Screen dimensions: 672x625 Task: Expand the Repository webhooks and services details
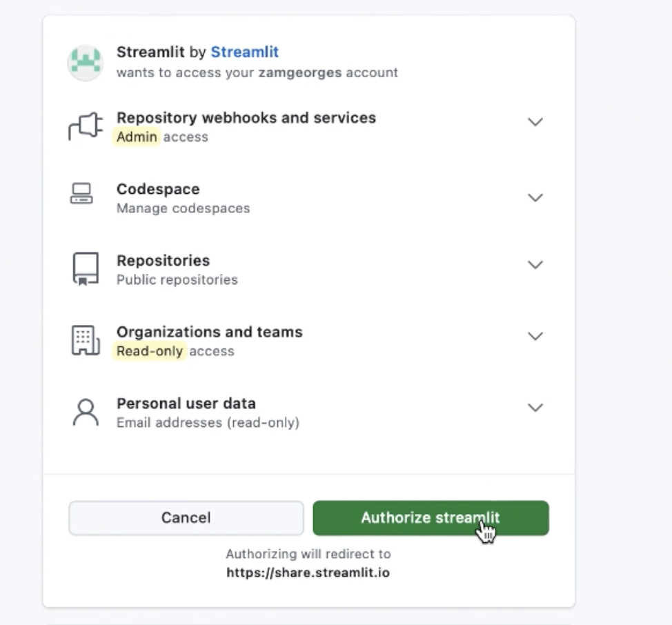[x=535, y=122]
